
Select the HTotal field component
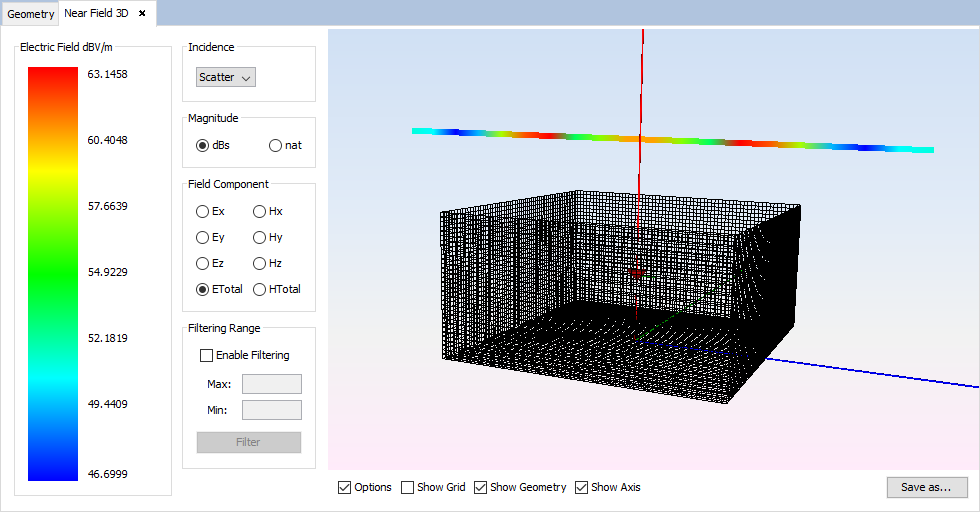click(260, 289)
